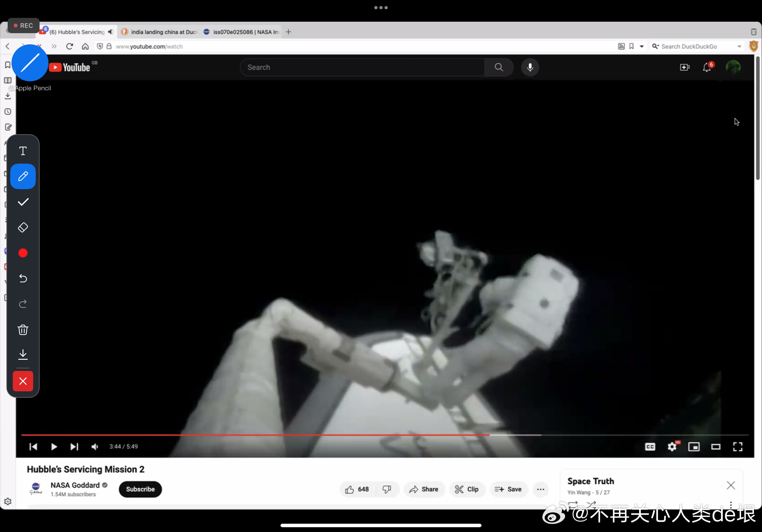Select the Text annotation tool
762x532 pixels.
pos(23,151)
